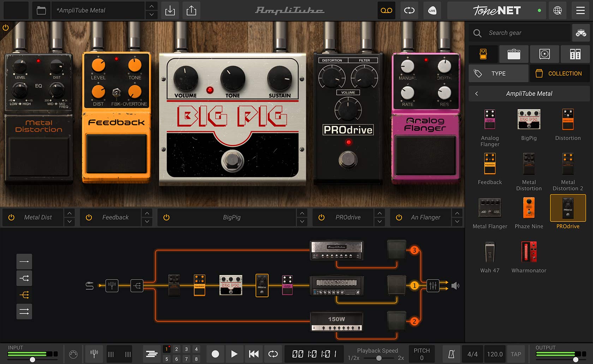Select the split-to-two signal chain layout

(x=24, y=278)
